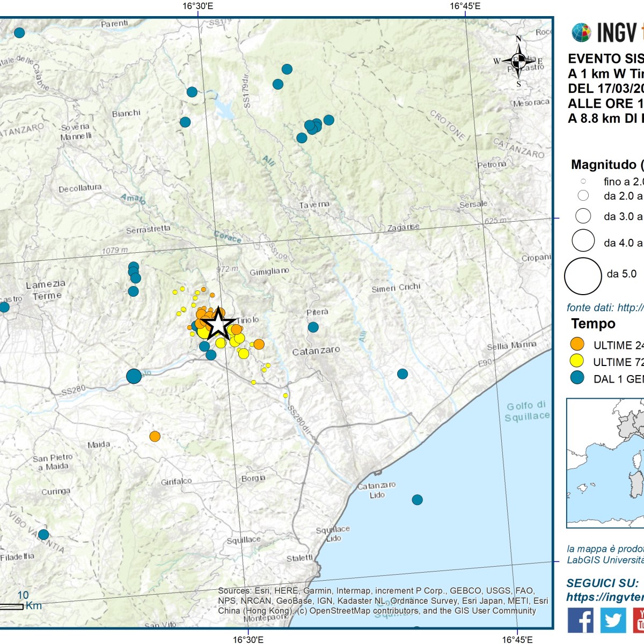Click the orange 'ULTIME 24' legend swatch

(x=577, y=344)
